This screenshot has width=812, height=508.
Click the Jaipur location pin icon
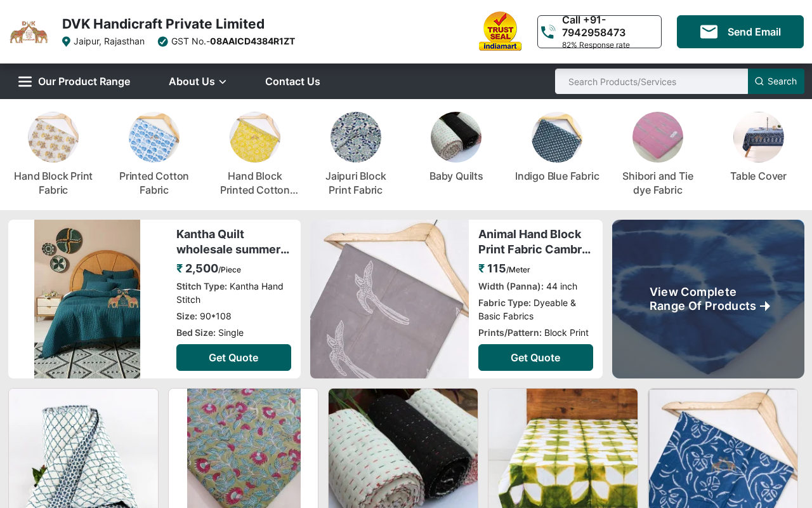(66, 41)
